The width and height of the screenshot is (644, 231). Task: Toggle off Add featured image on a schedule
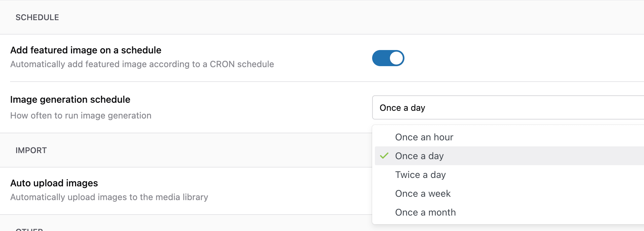click(x=388, y=58)
